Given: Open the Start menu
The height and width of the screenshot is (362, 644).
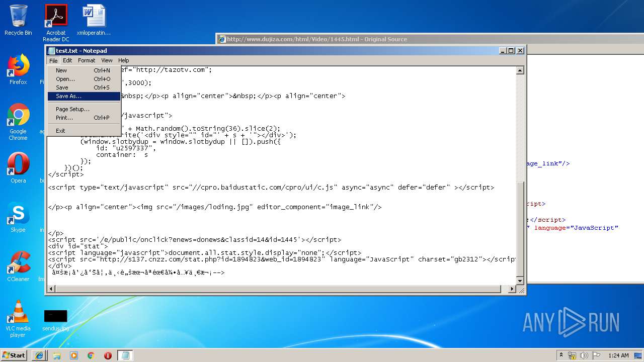Looking at the screenshot, I should (14, 355).
